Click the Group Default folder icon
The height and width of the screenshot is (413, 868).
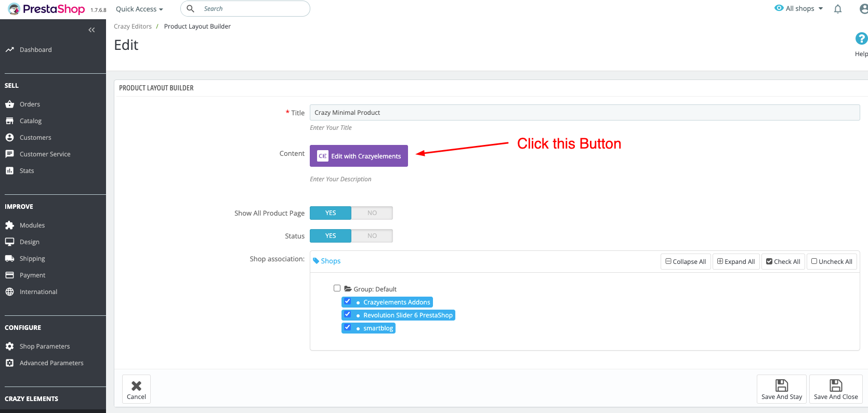348,289
